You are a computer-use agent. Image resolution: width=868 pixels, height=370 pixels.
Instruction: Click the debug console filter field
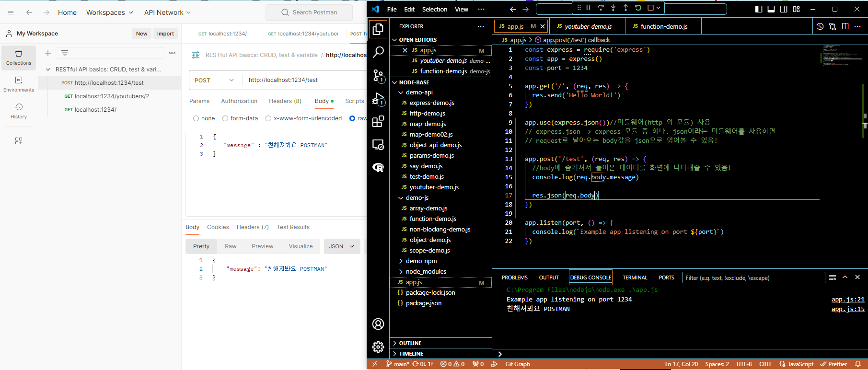[x=753, y=277]
